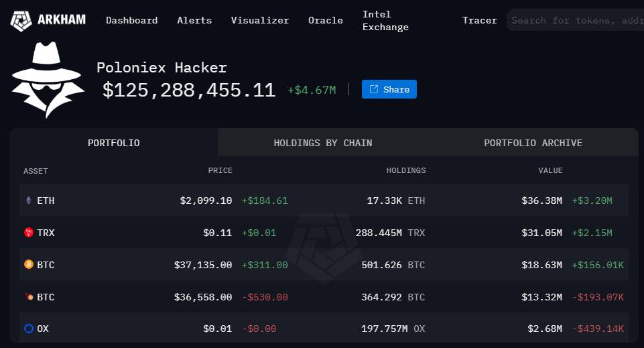Click the orange Bitcoin icon at $37,135.00
Viewport: 644px width, 348px height.
[29, 265]
